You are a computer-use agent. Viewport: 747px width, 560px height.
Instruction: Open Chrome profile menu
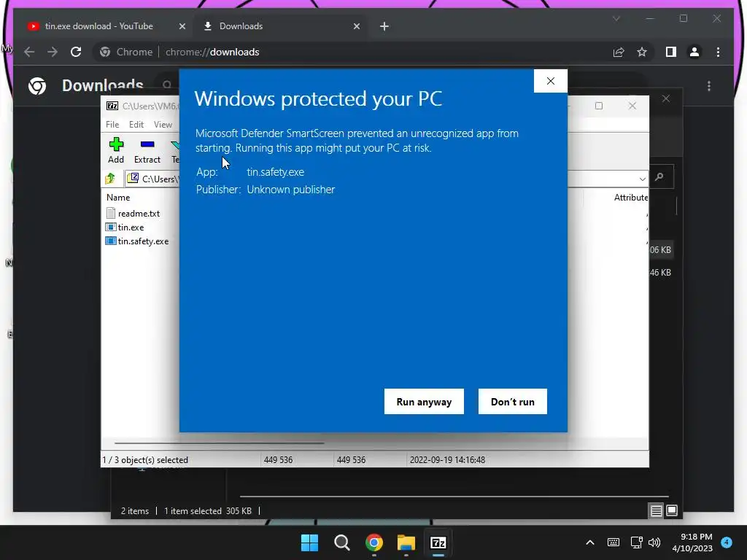coord(694,52)
